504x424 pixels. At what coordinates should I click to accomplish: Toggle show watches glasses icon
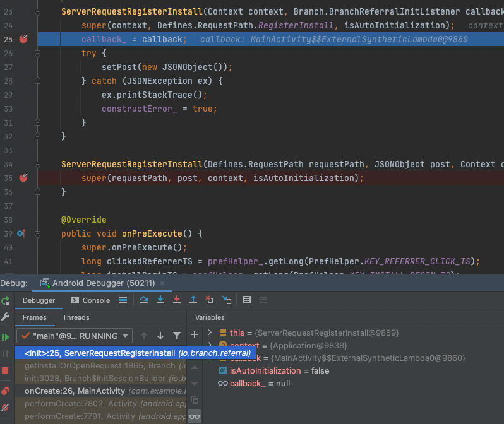(x=195, y=416)
